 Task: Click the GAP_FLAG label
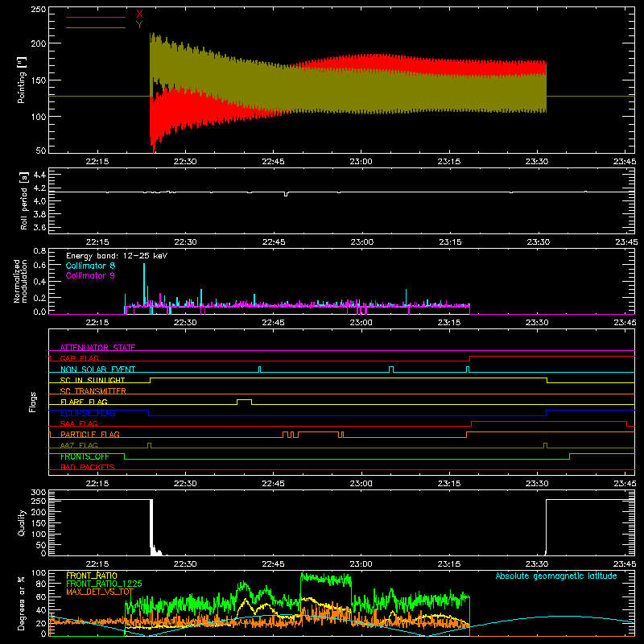79,358
